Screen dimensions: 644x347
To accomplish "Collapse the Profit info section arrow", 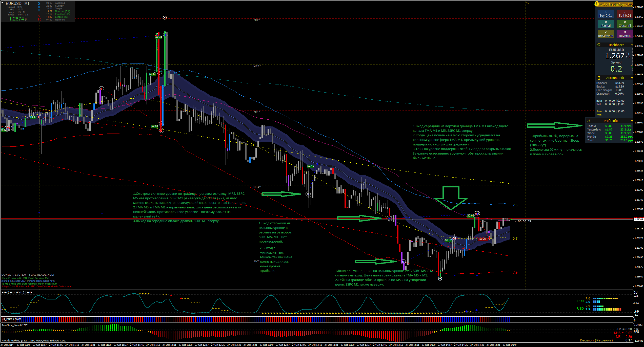I will pos(632,121).
